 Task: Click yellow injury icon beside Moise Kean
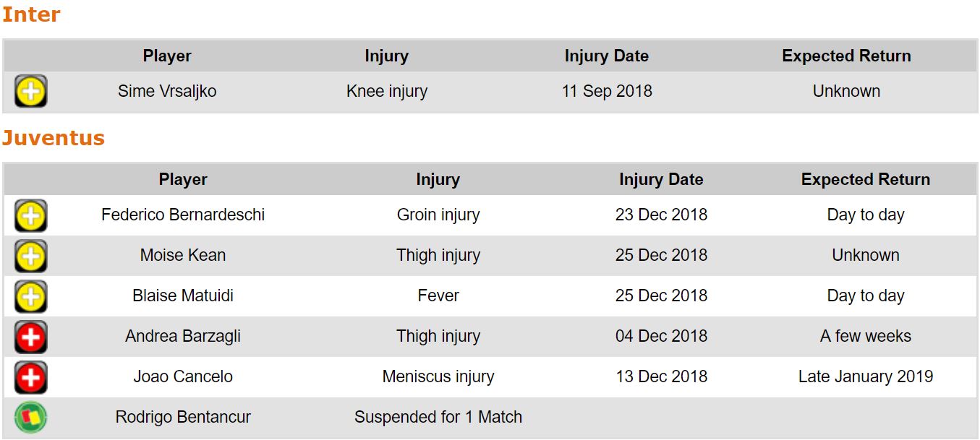point(30,256)
